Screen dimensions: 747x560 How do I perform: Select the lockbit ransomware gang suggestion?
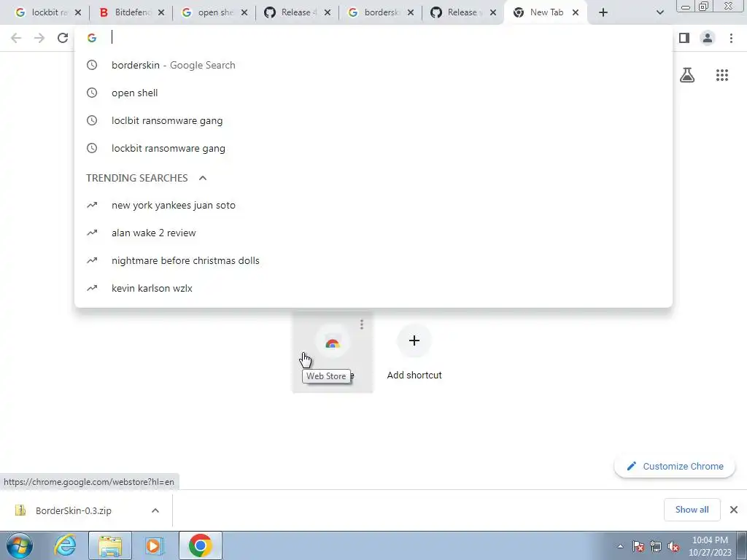[x=373, y=148]
